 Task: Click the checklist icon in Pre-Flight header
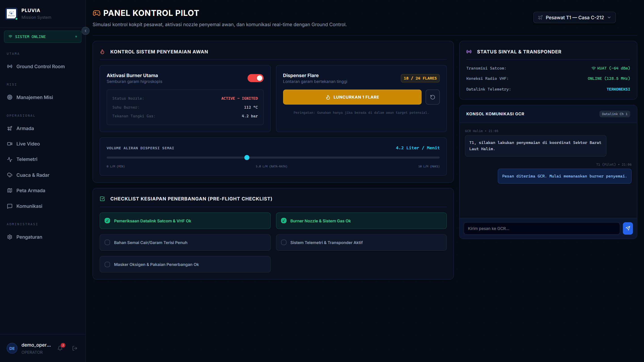coord(102,199)
